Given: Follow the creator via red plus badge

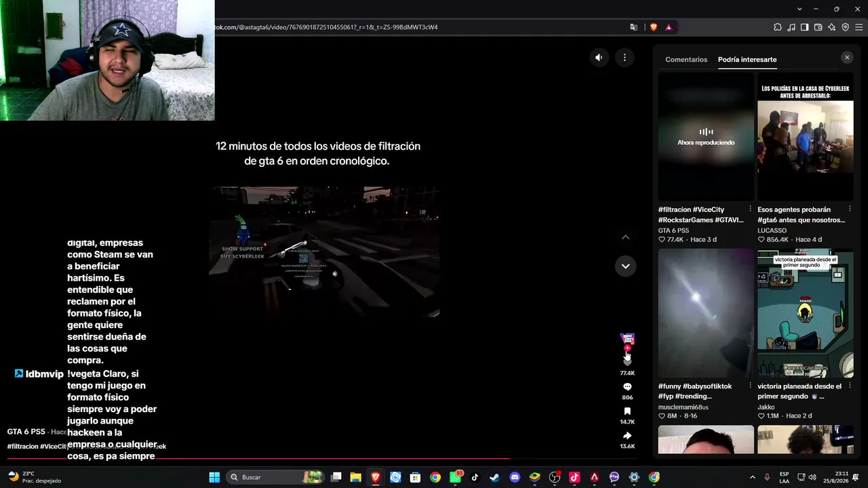Looking at the screenshot, I should click(627, 348).
